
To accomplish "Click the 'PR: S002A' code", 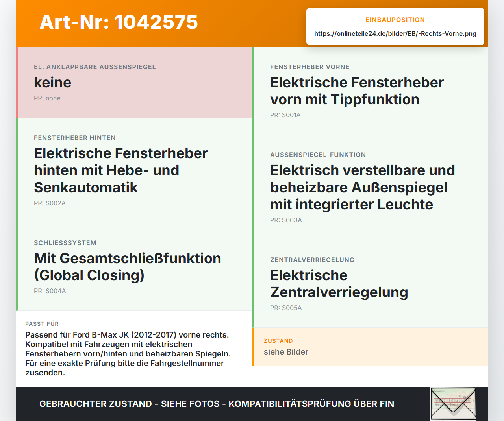I will [50, 203].
